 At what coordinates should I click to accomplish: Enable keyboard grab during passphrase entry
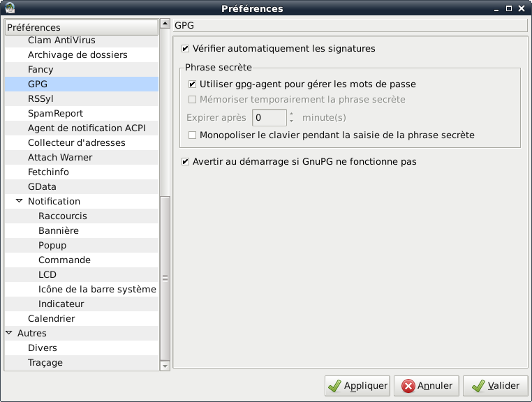(193, 135)
